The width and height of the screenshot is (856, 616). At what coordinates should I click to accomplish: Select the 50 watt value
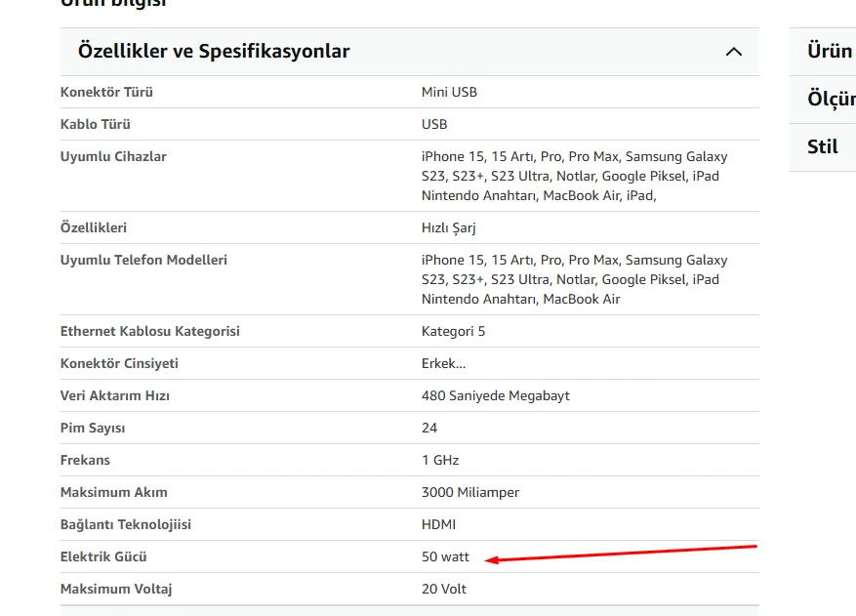click(445, 556)
